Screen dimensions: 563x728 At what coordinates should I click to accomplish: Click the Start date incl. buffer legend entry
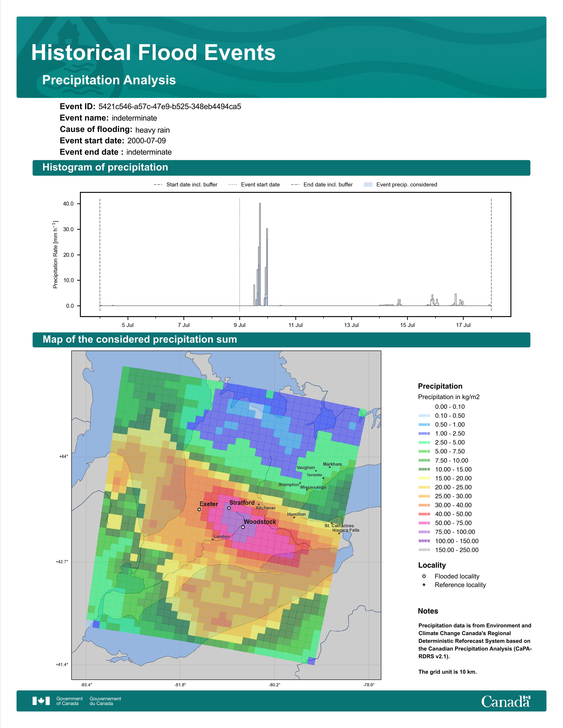point(185,185)
